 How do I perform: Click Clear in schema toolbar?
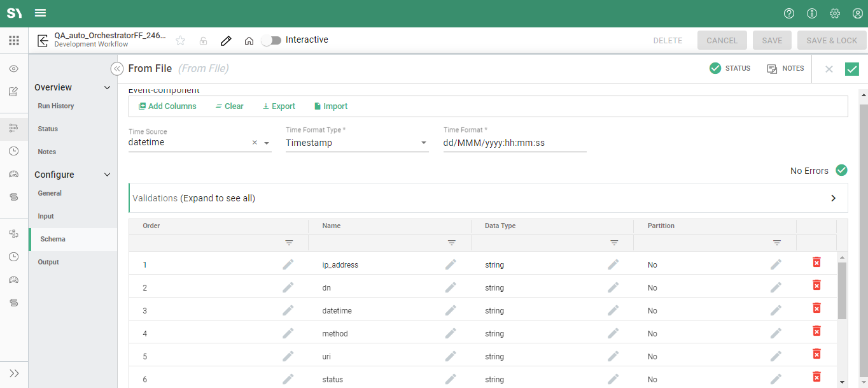point(229,106)
